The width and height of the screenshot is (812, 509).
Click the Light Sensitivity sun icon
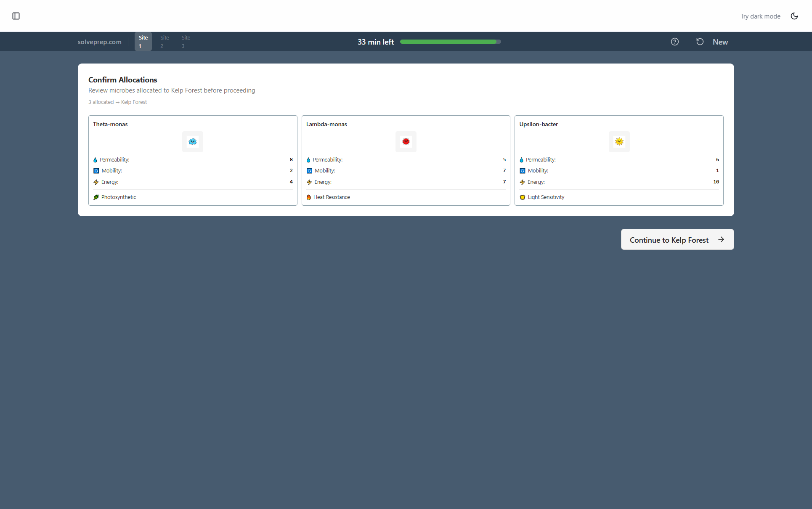pos(522,197)
